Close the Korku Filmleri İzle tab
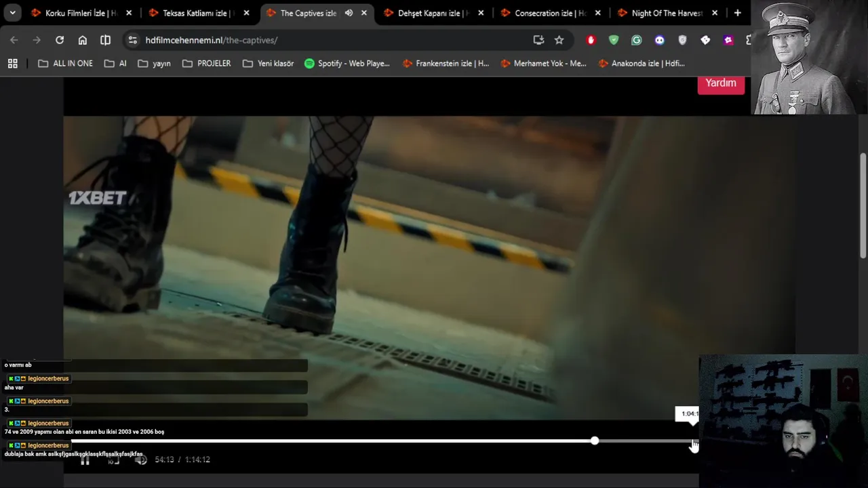 [x=129, y=13]
